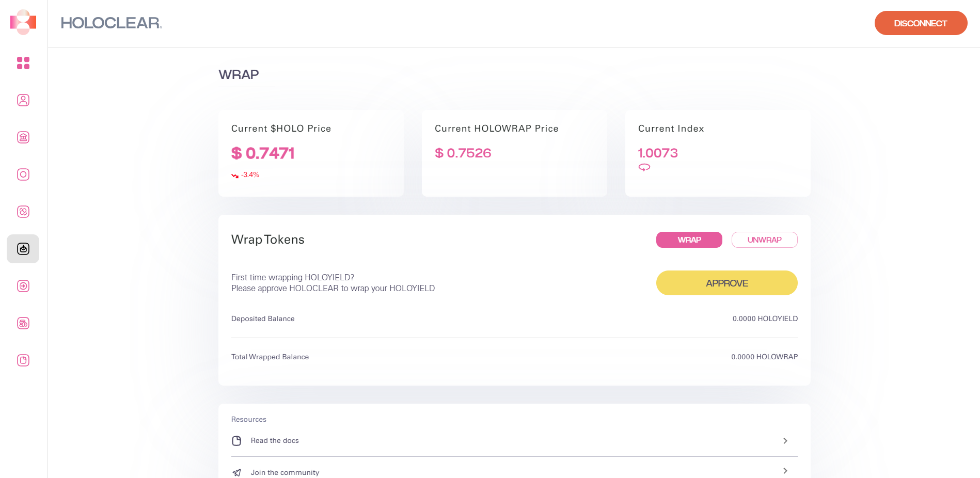This screenshot has height=478, width=980.
Task: Select the WRAP page heading tab
Action: click(239, 75)
